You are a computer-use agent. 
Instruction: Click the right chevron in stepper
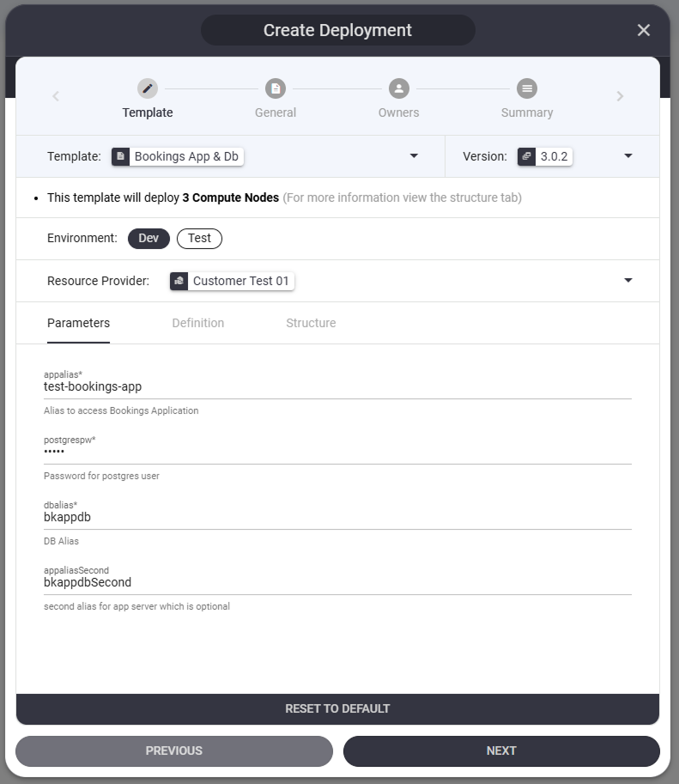[620, 96]
